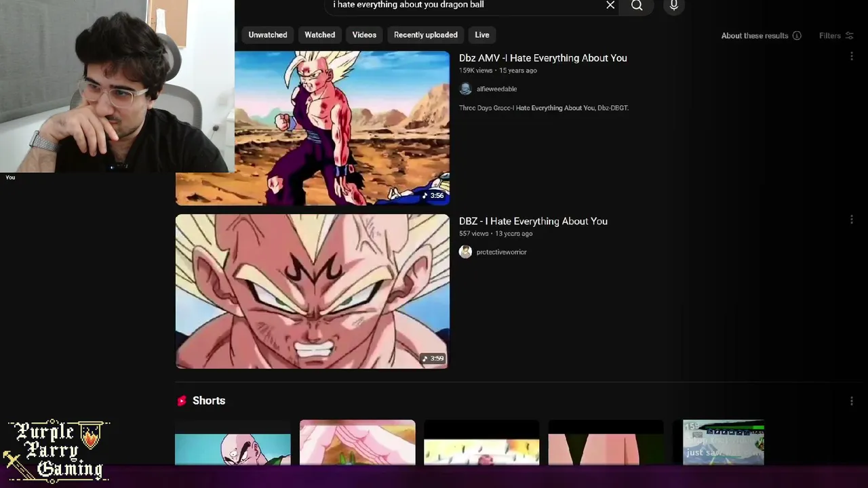Viewport: 868px width, 488px height.
Task: Play the Gohan thumbnail video lasting 3:56
Action: tap(313, 128)
